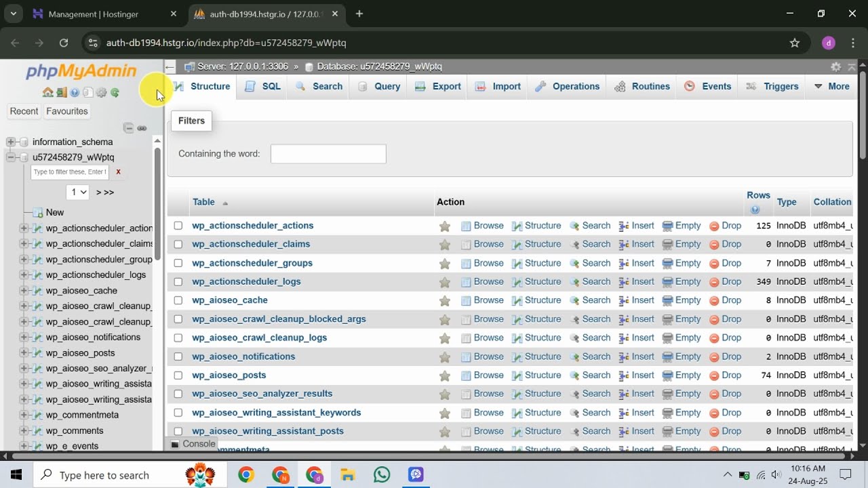
Task: Focus the 'Containing the word' filter field
Action: tap(328, 154)
